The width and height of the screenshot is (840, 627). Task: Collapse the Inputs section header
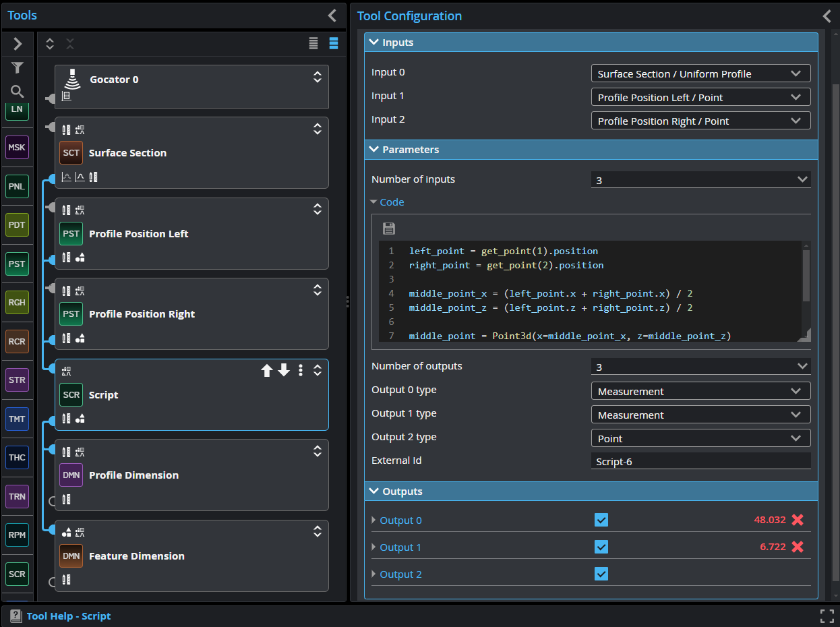click(398, 42)
